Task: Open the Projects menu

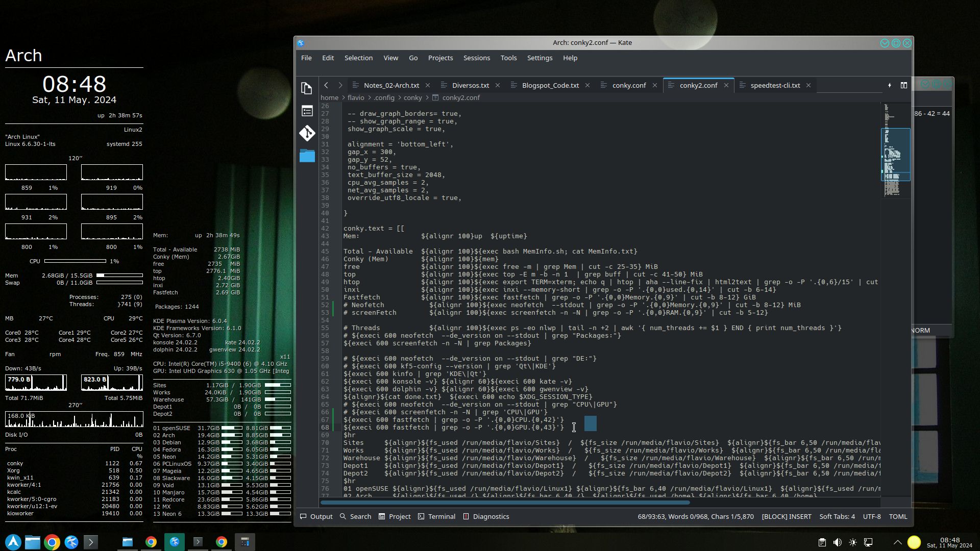Action: (x=440, y=58)
